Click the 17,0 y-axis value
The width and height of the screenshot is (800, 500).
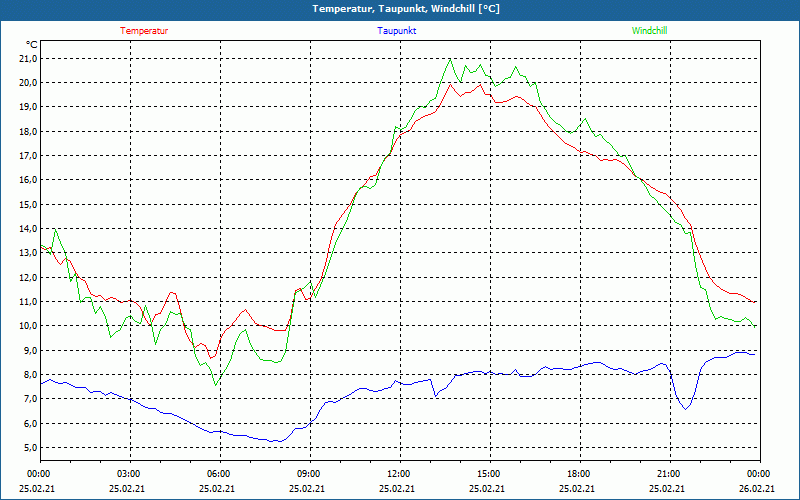click(x=29, y=156)
